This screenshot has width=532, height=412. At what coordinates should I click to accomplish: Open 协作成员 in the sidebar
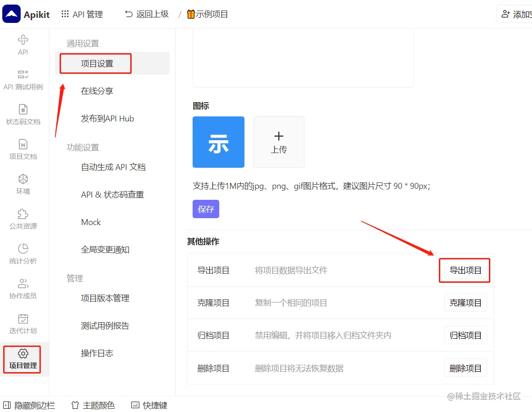pyautogui.click(x=23, y=289)
